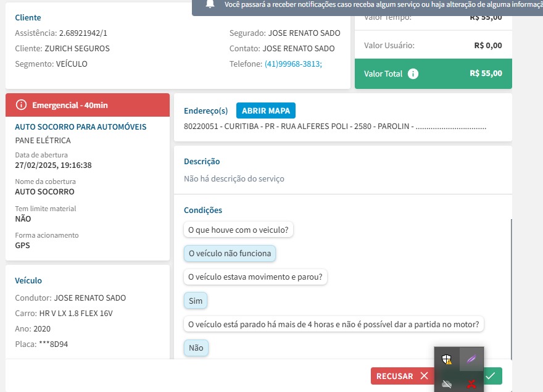Select the 'Não' answer chip
Screen dimensions: 543x392
(196, 348)
